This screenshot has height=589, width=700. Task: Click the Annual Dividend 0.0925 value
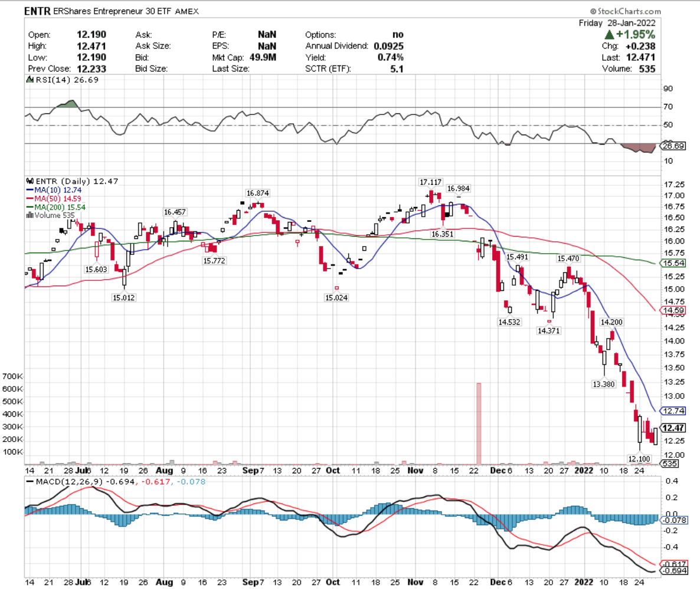click(388, 46)
